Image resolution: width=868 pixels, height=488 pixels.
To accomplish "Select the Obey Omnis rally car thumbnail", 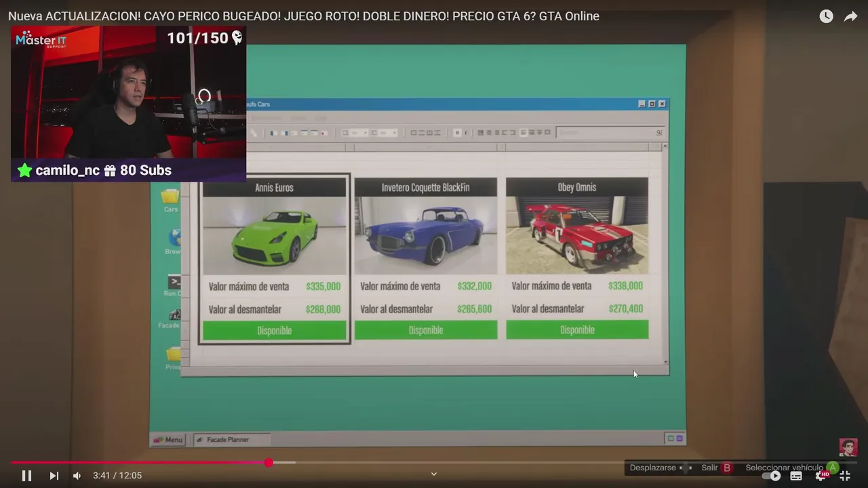I will (577, 236).
